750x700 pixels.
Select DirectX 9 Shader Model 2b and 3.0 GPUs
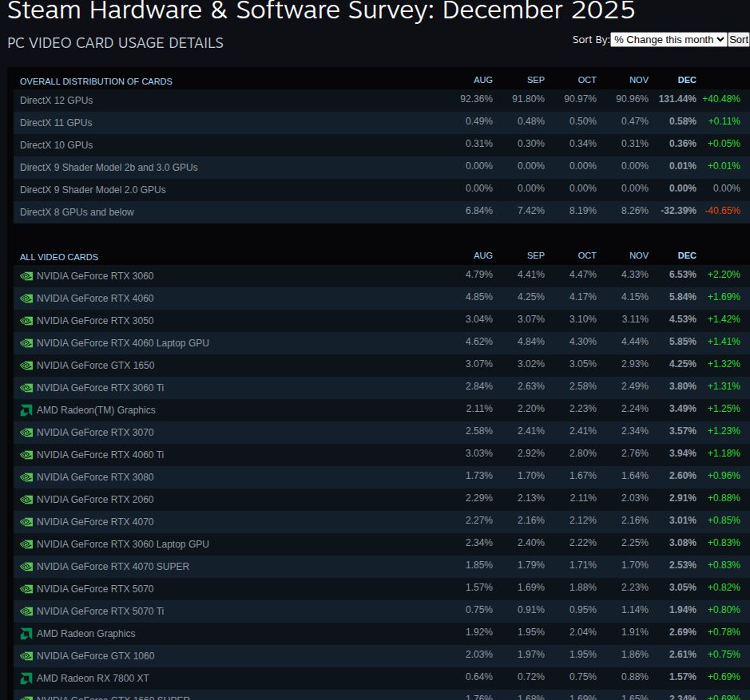pyautogui.click(x=109, y=168)
